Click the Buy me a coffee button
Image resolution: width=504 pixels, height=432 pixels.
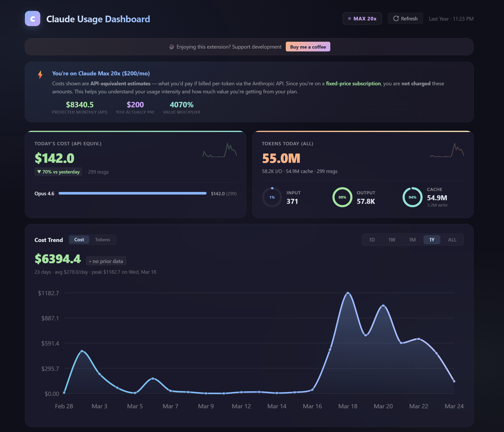[x=308, y=47]
